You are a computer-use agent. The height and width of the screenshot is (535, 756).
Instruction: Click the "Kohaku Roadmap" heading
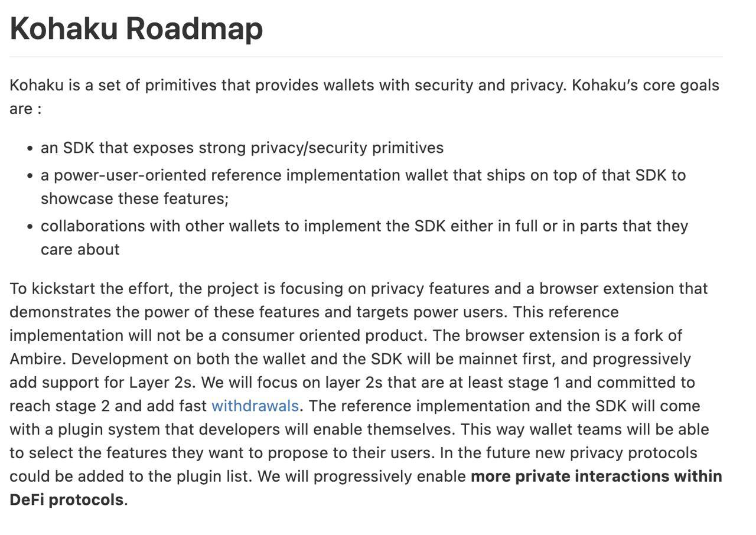136,28
